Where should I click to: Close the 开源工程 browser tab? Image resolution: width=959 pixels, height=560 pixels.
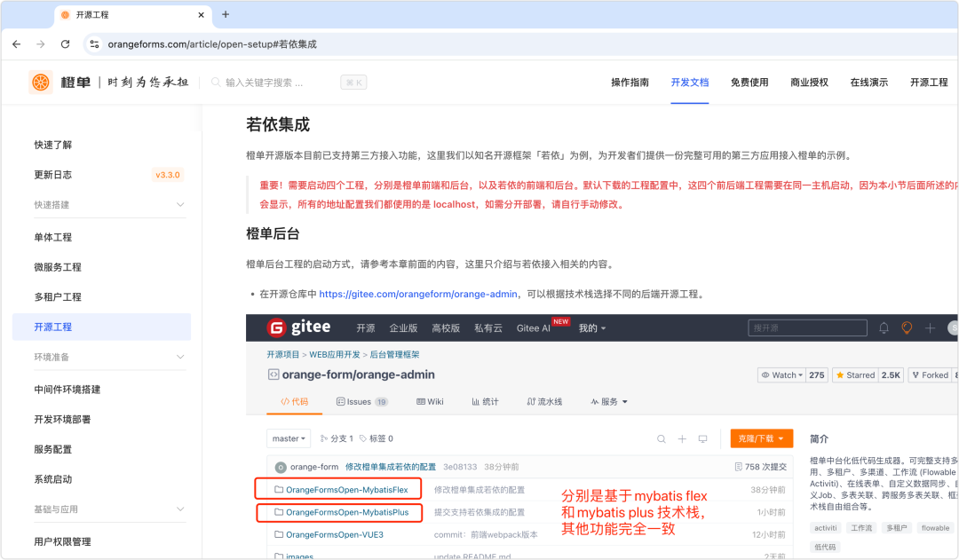(x=202, y=15)
